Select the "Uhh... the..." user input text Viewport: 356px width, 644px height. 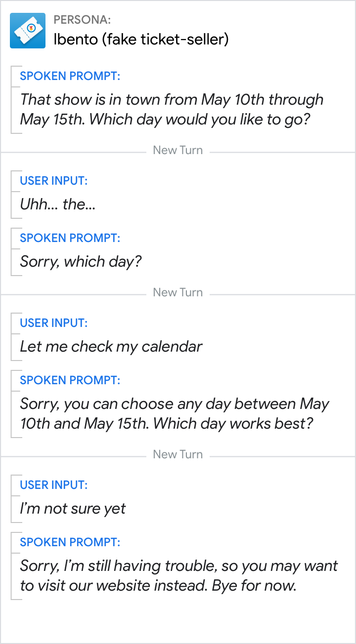pyautogui.click(x=57, y=204)
